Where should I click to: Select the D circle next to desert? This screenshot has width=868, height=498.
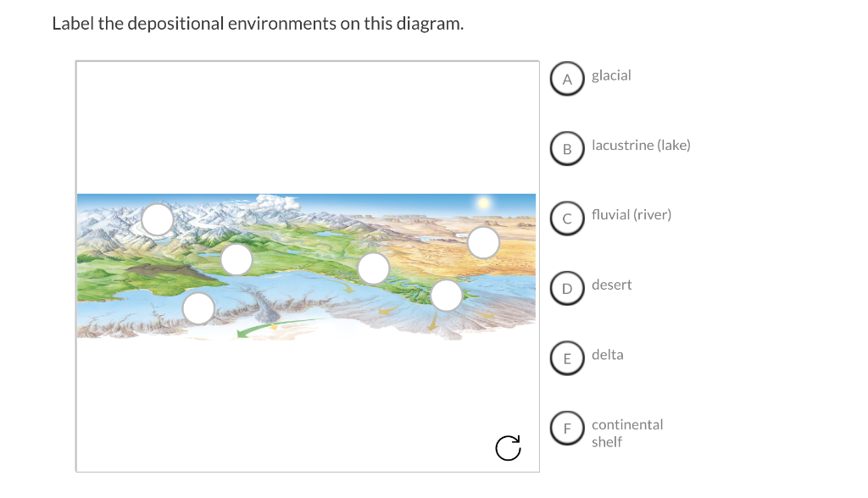click(x=567, y=289)
